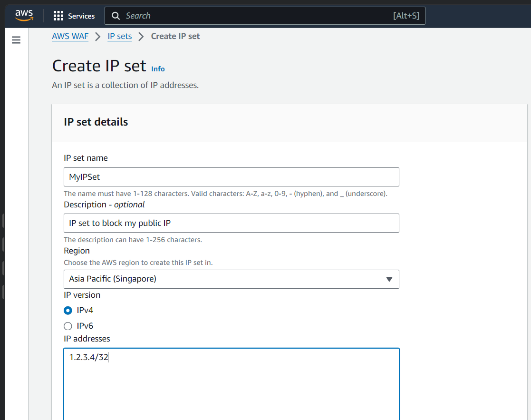Go to IP sets breadcrumb link
The image size is (531, 420).
tap(119, 36)
